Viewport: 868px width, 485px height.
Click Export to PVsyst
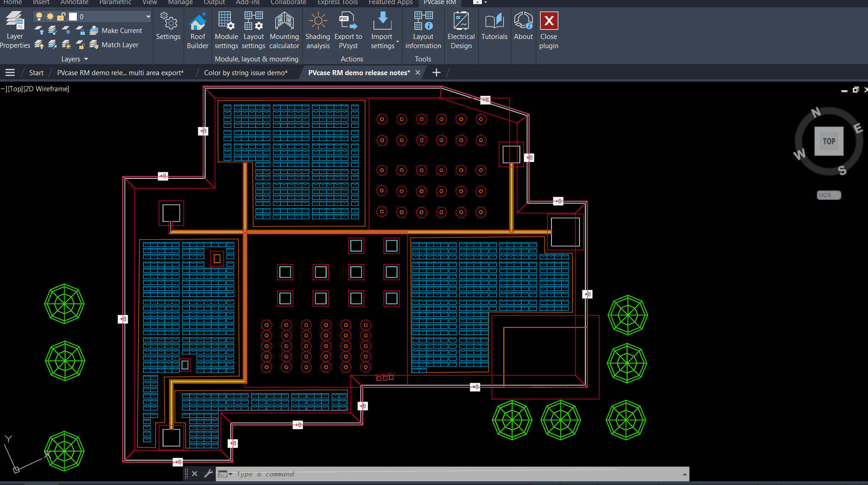[x=348, y=31]
